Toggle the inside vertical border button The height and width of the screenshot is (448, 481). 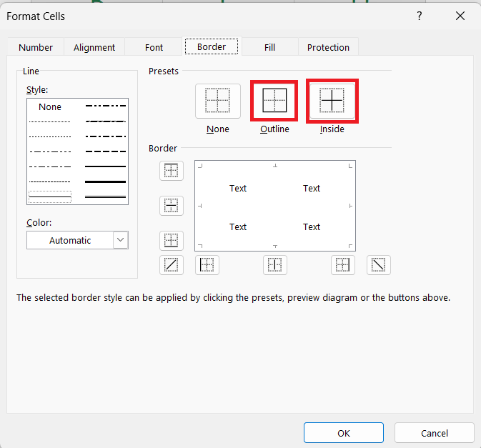point(275,265)
